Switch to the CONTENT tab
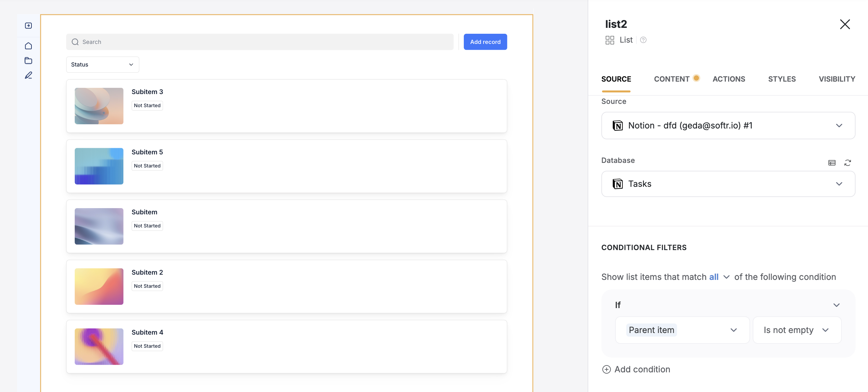Viewport: 868px width, 392px height. 671,79
